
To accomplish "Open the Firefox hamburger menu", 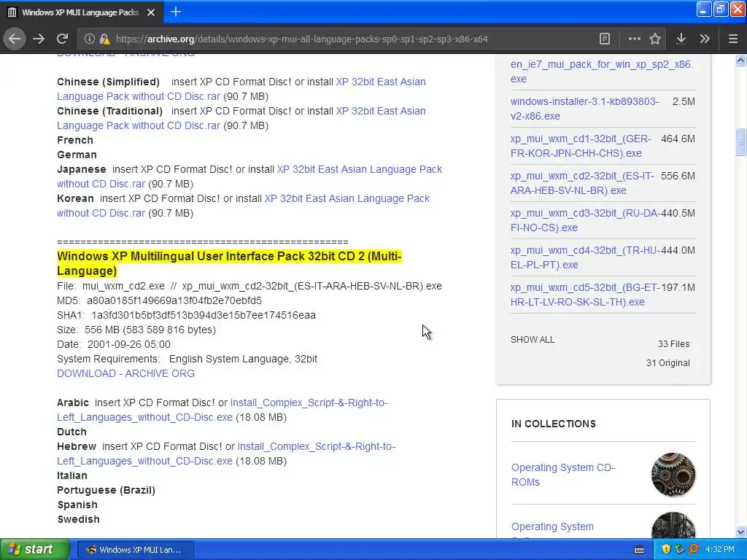I will click(732, 39).
